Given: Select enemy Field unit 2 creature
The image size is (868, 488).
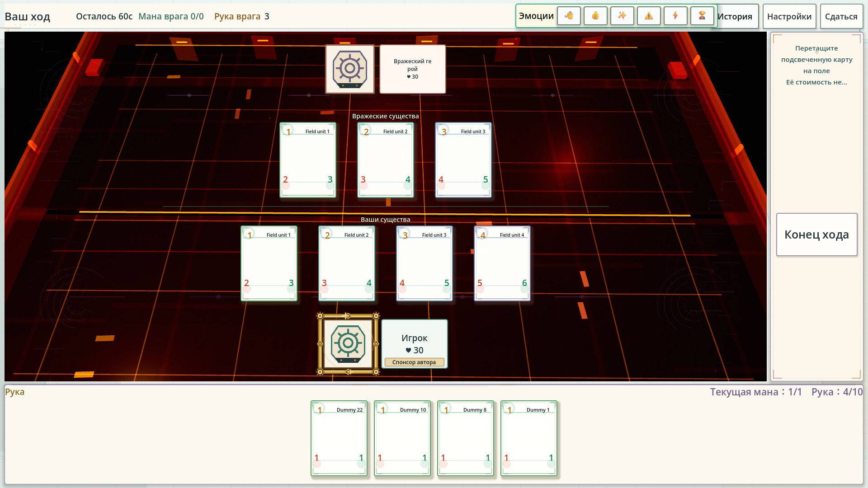Looking at the screenshot, I should tap(386, 160).
